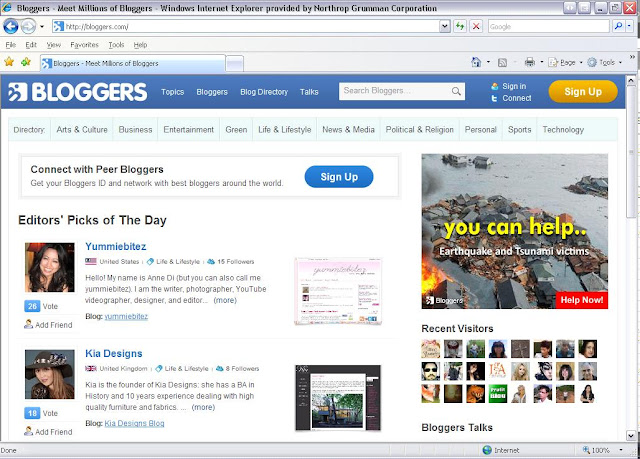Open the Help menu

tap(140, 45)
